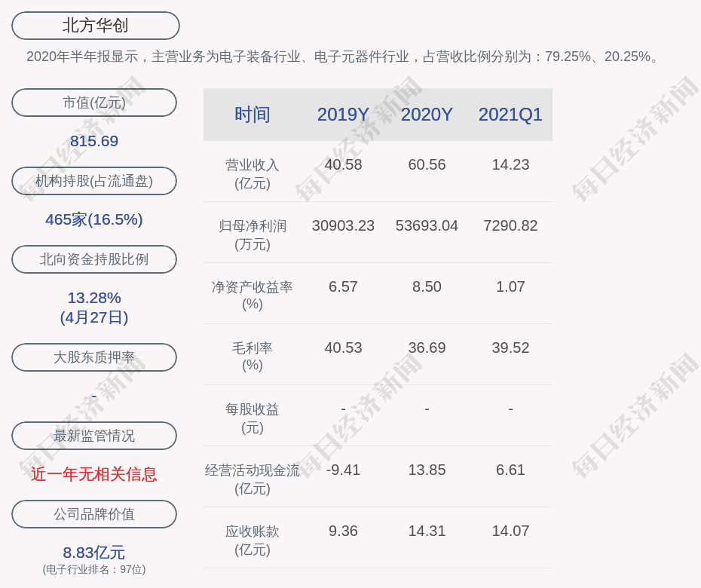Select the 815.69 market value figure
This screenshot has height=588, width=701.
coord(94,141)
